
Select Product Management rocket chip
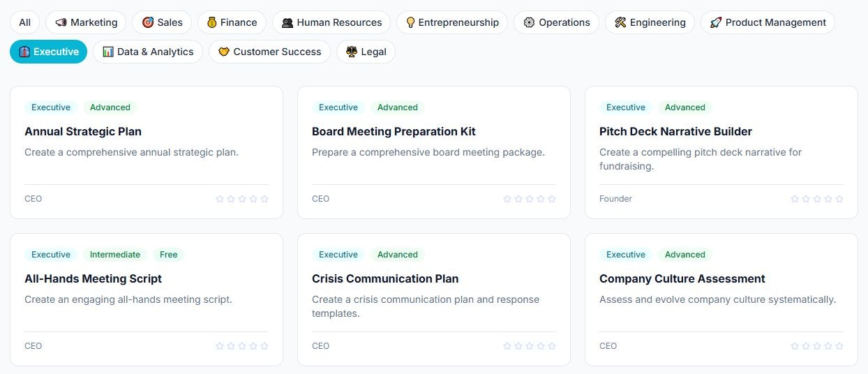click(768, 22)
